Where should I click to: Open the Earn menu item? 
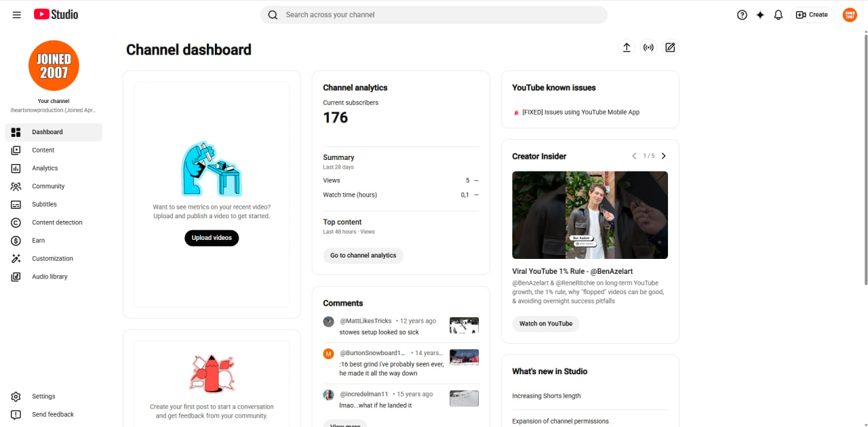point(54,241)
